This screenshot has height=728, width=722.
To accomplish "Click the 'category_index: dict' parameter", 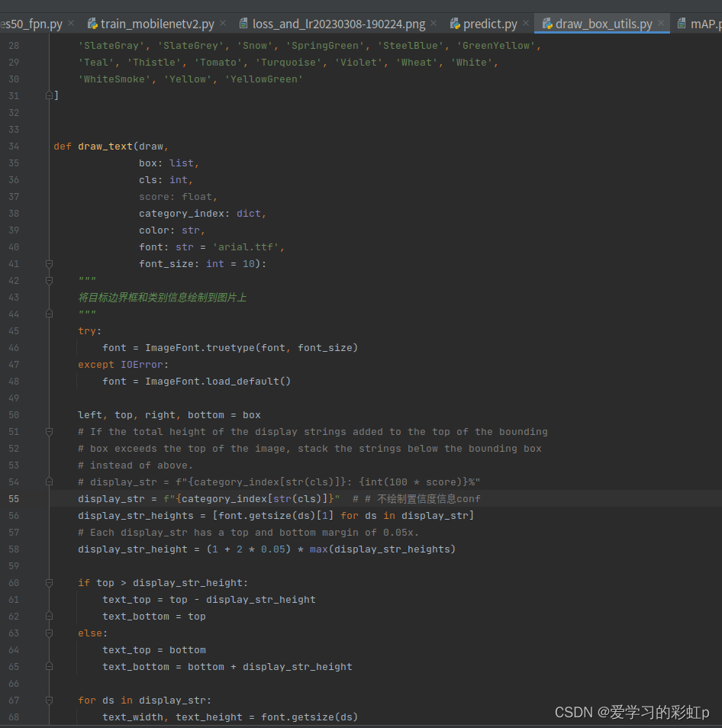I will coord(200,214).
